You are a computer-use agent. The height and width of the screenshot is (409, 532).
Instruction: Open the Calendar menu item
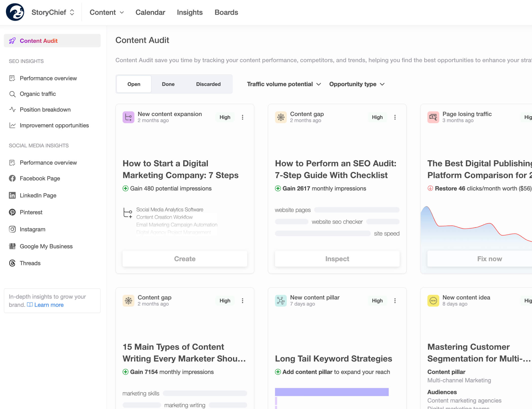click(x=150, y=12)
